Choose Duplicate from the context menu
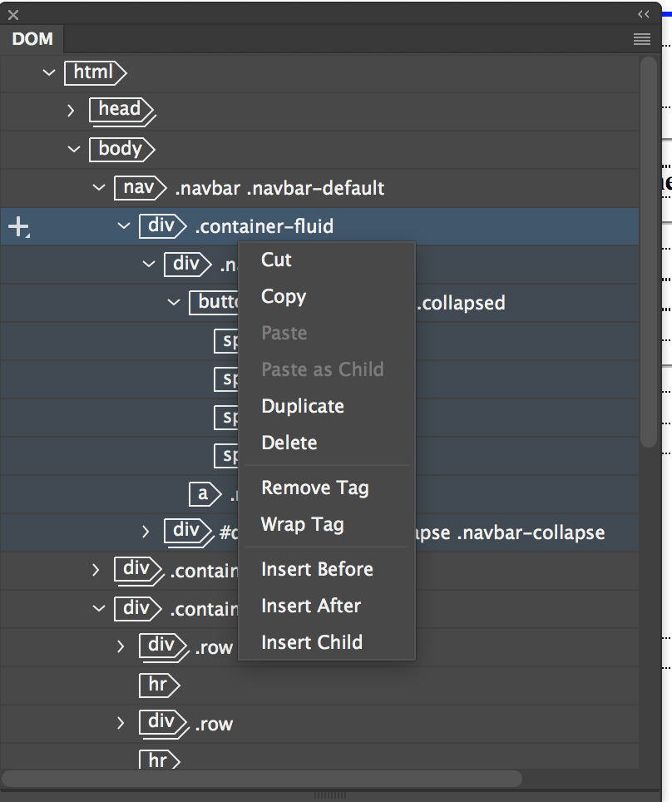The image size is (672, 802). [x=302, y=406]
